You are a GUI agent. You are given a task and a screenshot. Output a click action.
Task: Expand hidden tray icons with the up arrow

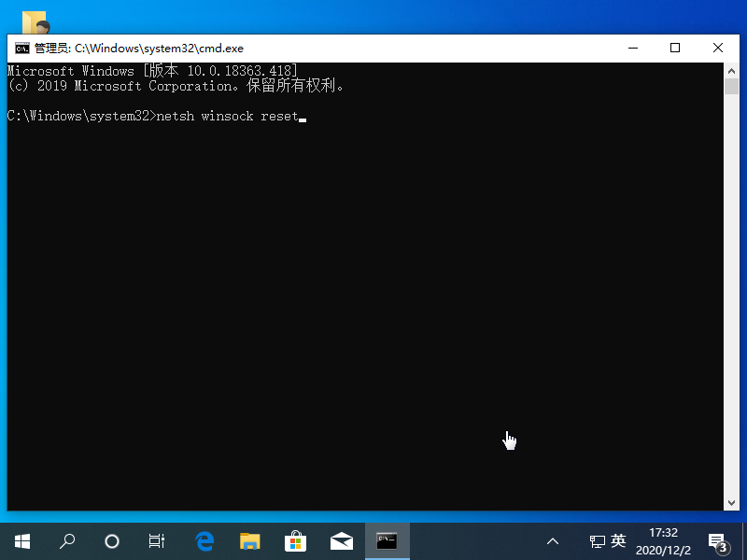[x=553, y=541]
